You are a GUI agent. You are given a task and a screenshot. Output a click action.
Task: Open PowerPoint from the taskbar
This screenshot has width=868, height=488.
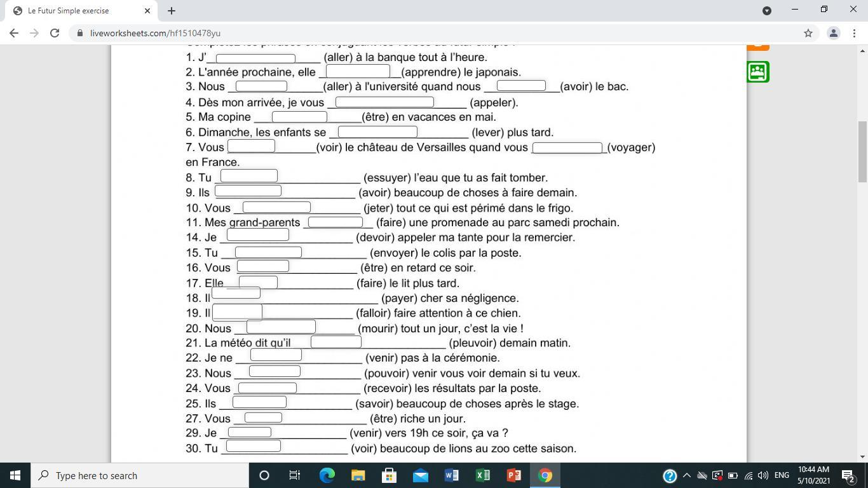click(x=513, y=475)
